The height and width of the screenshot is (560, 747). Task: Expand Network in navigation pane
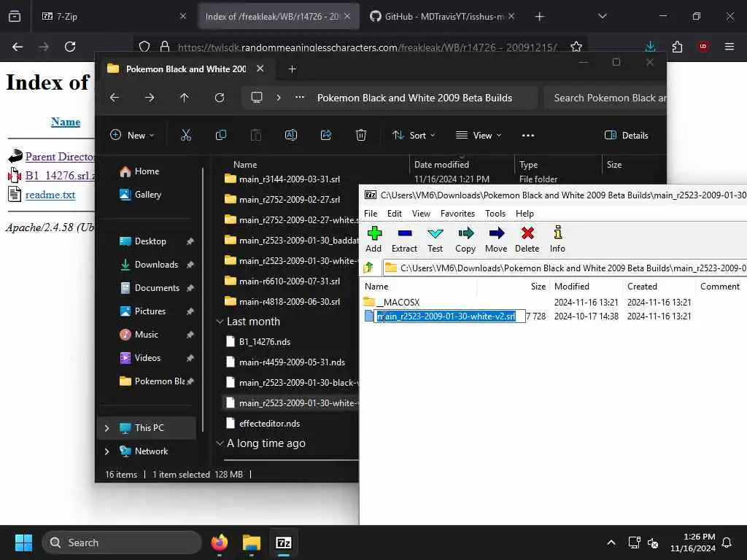click(107, 451)
